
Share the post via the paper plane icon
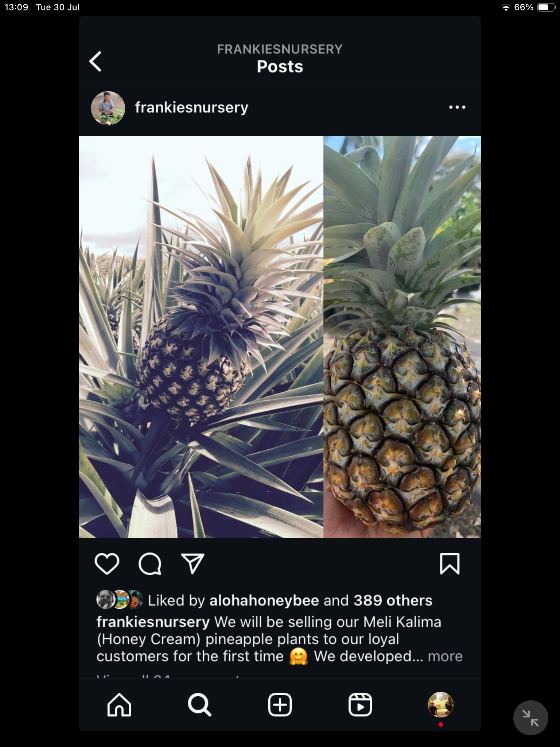(x=192, y=564)
